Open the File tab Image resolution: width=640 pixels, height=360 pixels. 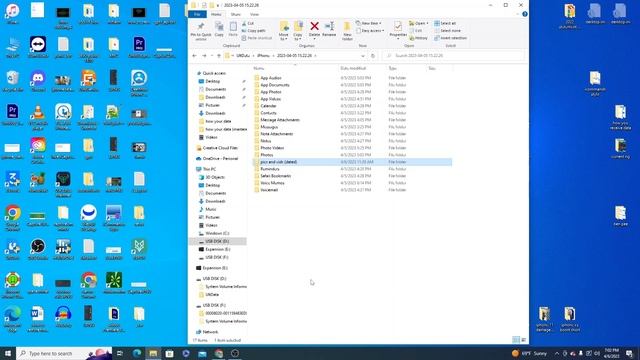point(197,14)
